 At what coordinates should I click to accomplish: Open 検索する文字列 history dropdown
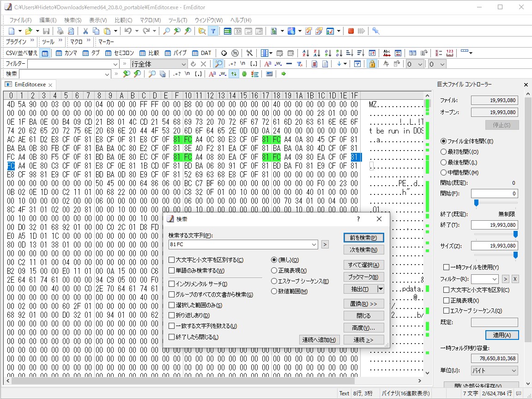pyautogui.click(x=314, y=244)
